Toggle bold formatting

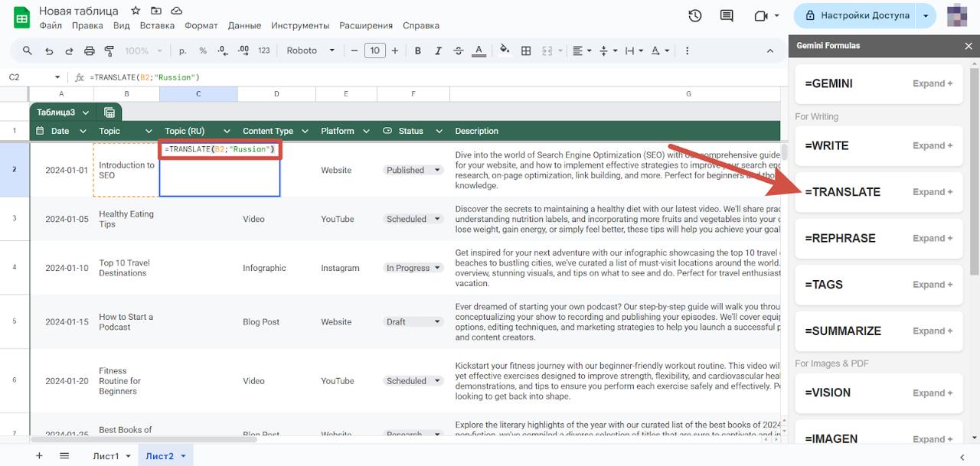[418, 51]
